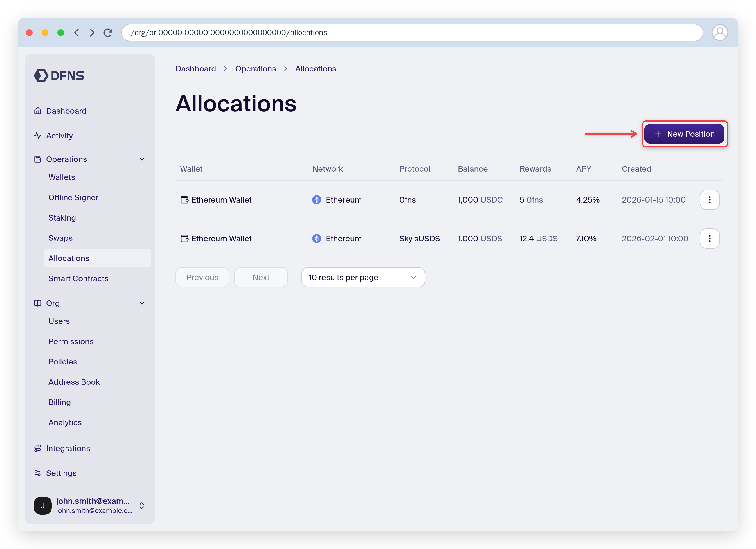Open the three-dot menu for the 0fns allocation row

[x=710, y=200]
